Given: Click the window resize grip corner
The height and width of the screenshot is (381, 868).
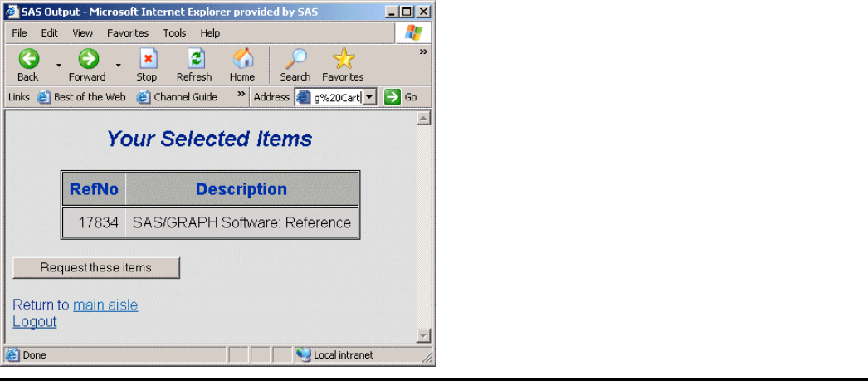Looking at the screenshot, I should pos(427,358).
